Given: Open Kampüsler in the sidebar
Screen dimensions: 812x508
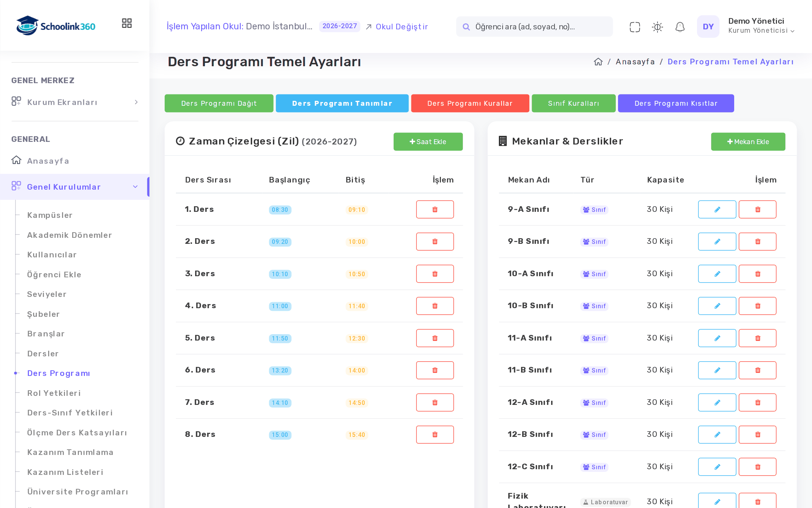Looking at the screenshot, I should coord(50,215).
